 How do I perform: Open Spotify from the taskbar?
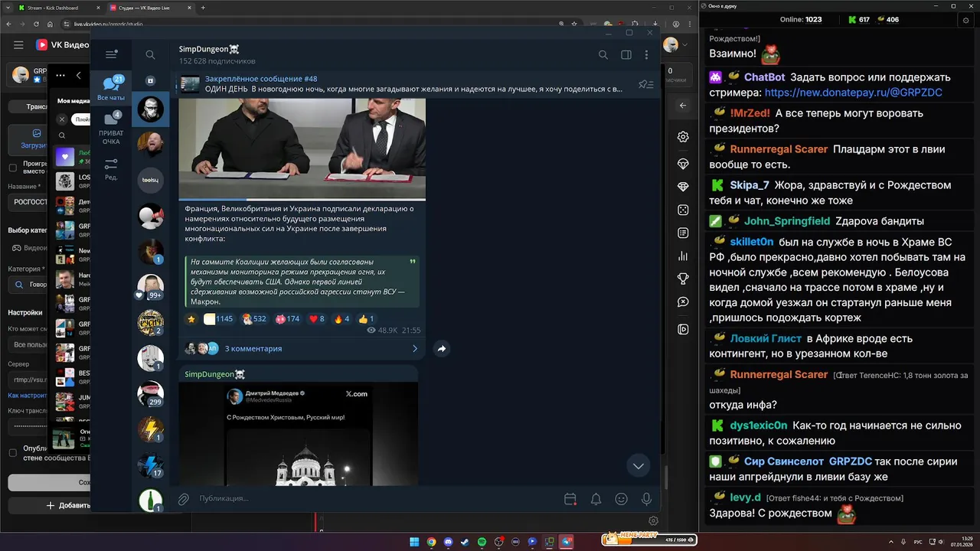[x=482, y=542]
